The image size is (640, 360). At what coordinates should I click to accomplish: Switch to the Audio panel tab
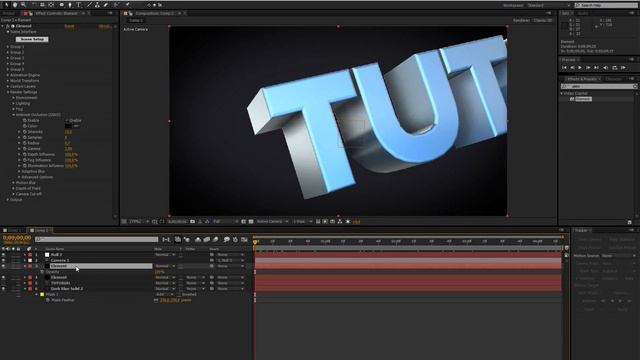pyautogui.click(x=583, y=13)
